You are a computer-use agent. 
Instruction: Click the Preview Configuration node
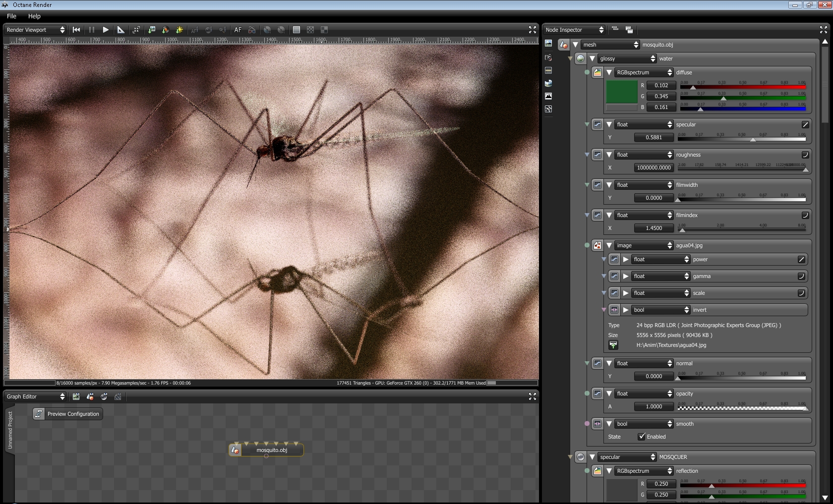tap(68, 414)
